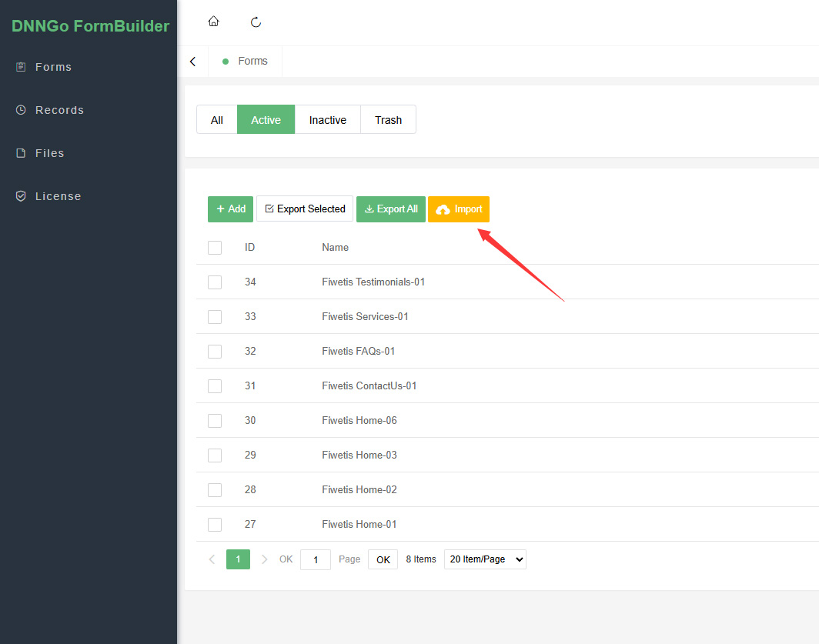Screen dimensions: 819x644
Task: Click ID 34 in the table
Action: click(250, 282)
